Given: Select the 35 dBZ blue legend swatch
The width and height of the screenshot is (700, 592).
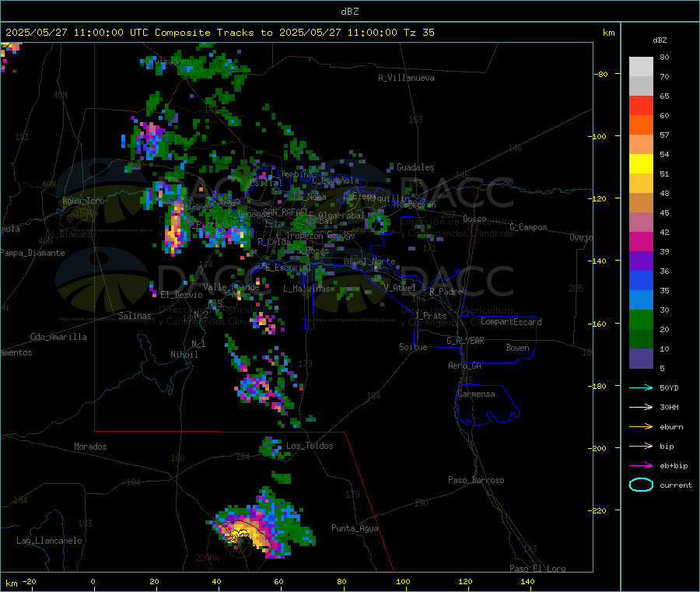Looking at the screenshot, I should [x=641, y=280].
